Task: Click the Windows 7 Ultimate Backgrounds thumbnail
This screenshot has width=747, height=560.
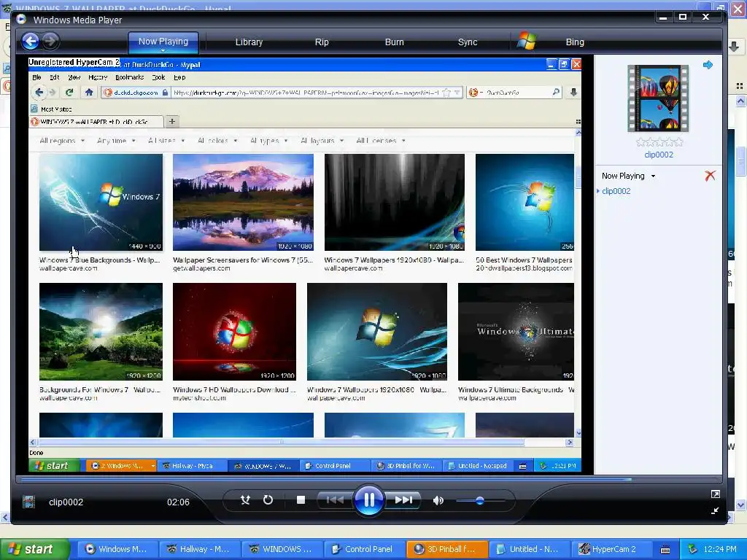Action: coord(516,332)
